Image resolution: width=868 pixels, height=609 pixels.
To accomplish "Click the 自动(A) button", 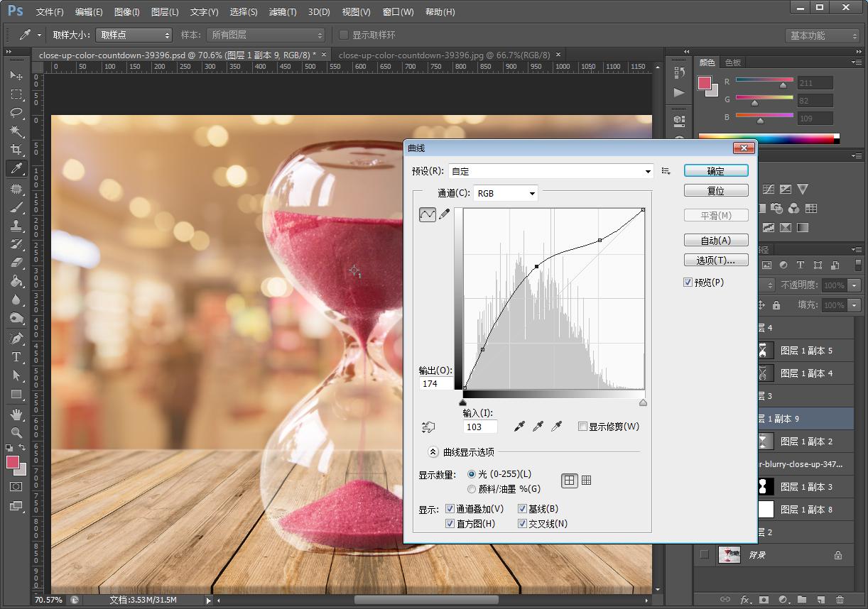I will 716,241.
